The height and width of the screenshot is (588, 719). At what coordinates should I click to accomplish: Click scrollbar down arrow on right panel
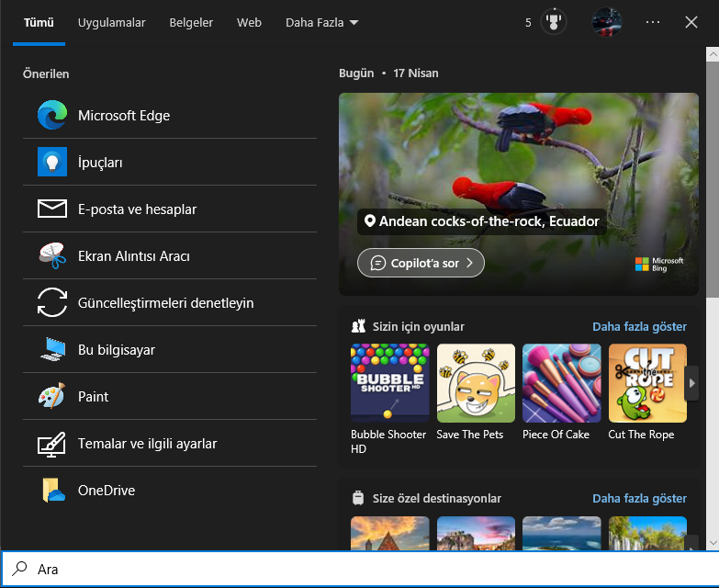(x=713, y=542)
